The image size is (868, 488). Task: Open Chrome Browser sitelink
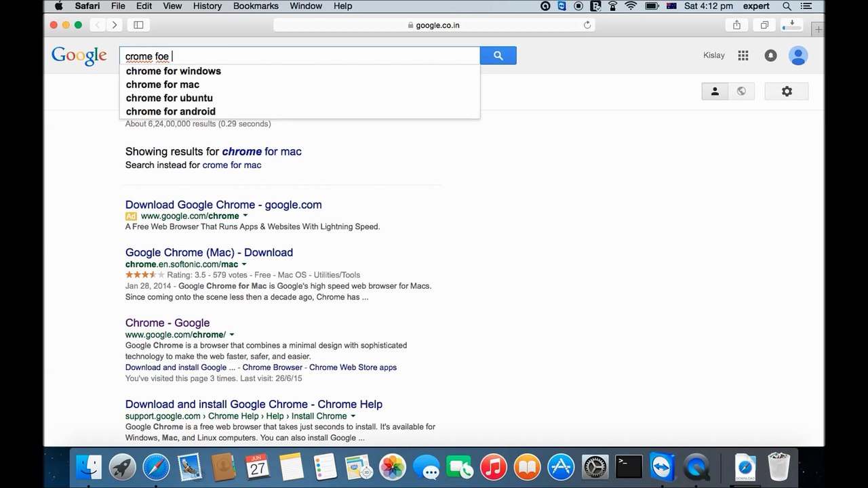(x=273, y=367)
